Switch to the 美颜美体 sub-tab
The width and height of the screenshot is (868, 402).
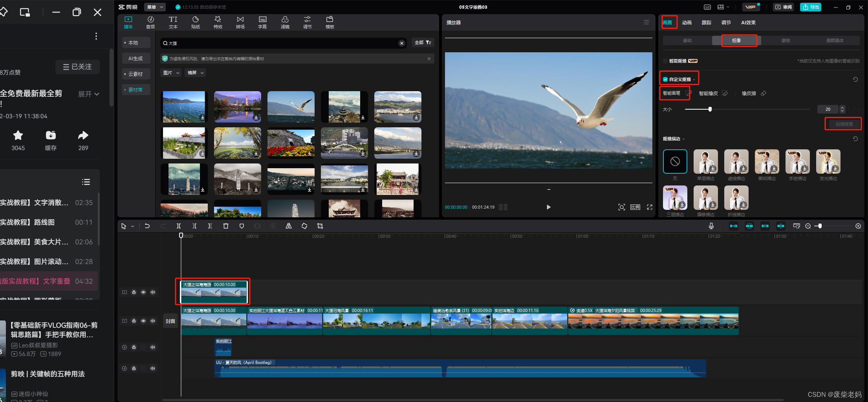pyautogui.click(x=835, y=40)
